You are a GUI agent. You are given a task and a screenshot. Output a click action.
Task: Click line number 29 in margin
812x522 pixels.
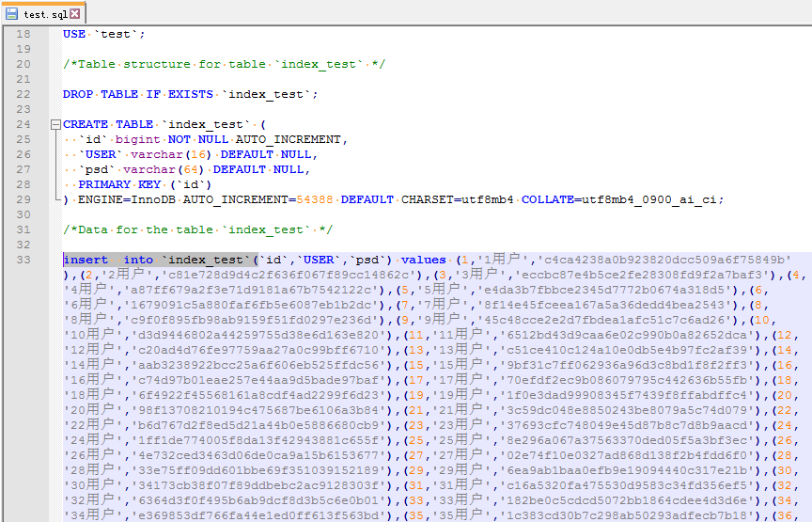click(23, 199)
